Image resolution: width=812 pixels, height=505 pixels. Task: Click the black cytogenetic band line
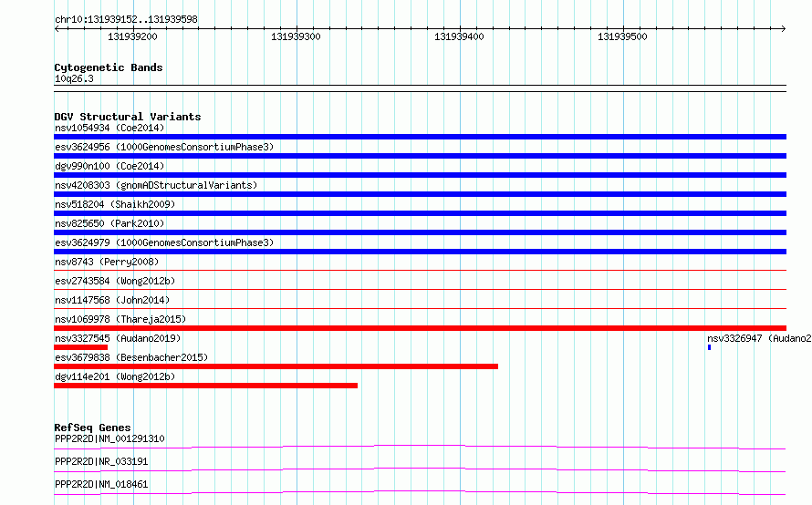420,88
